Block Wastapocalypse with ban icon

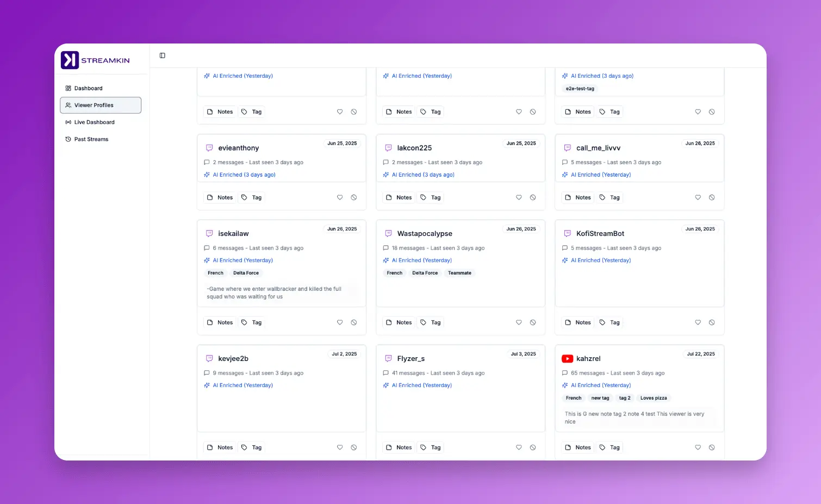pos(533,322)
